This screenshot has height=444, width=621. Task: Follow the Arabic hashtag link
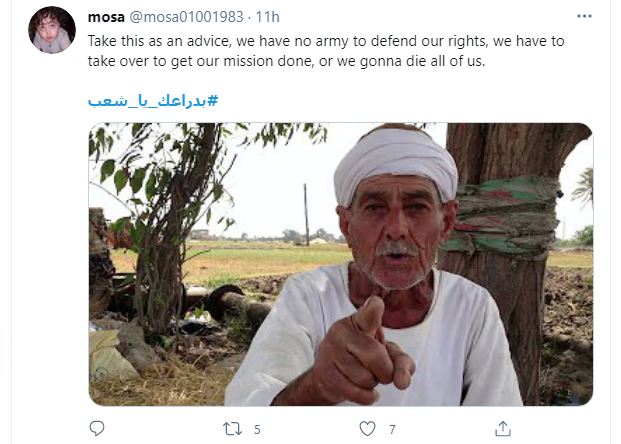(153, 101)
